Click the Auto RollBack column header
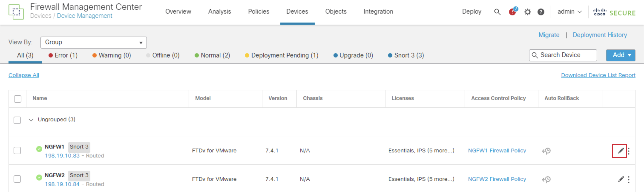 [x=562, y=98]
